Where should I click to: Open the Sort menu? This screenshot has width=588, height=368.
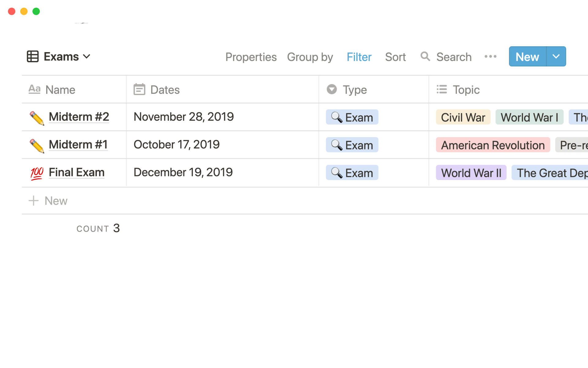tap(395, 57)
